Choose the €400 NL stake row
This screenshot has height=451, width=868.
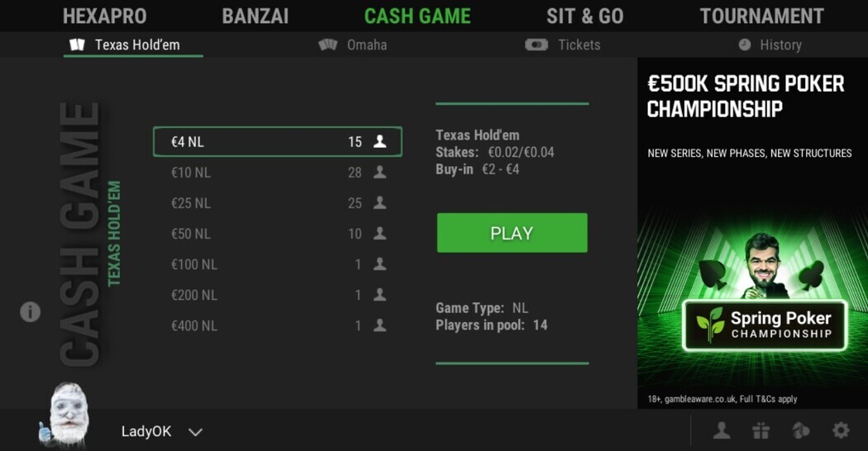pyautogui.click(x=278, y=325)
